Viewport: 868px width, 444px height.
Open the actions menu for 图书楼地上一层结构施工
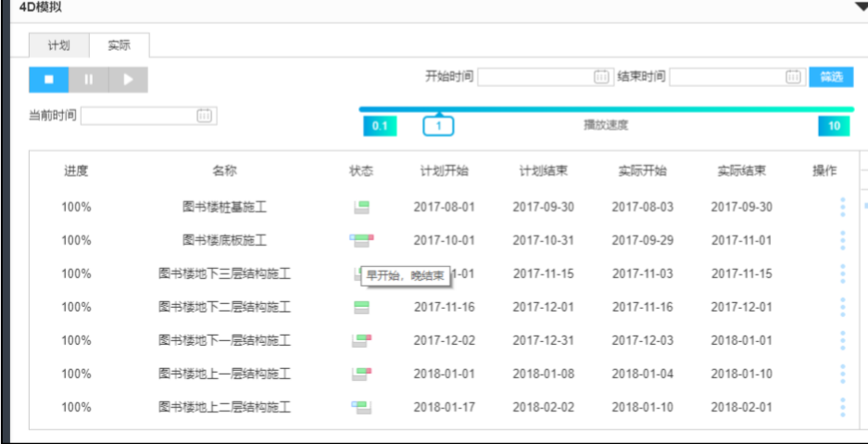pos(843,374)
